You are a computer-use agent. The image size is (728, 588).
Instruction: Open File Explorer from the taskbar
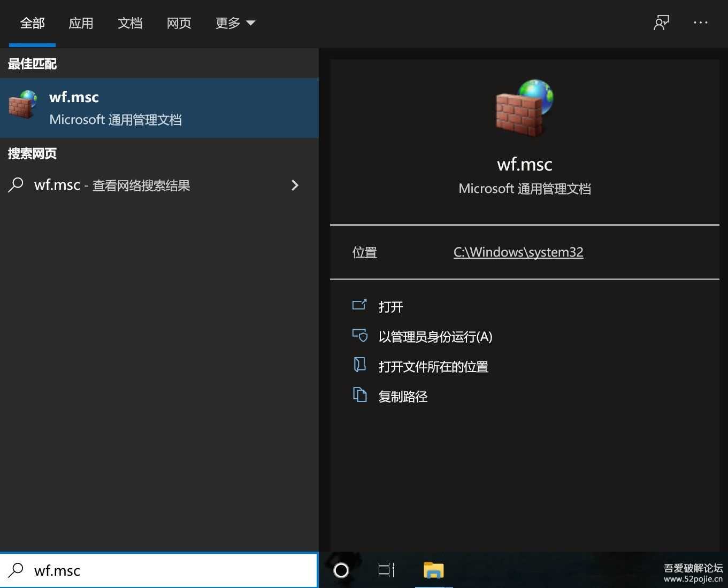pyautogui.click(x=433, y=570)
